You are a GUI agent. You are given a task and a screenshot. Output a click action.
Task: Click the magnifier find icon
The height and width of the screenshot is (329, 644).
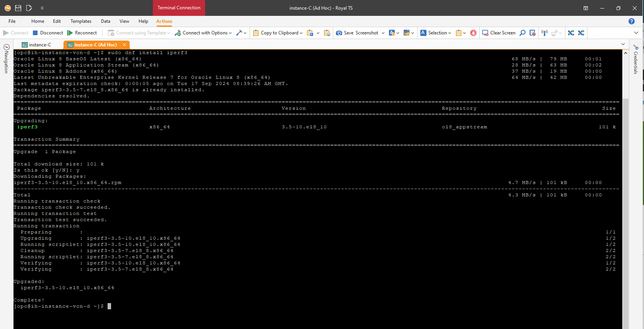point(522,33)
